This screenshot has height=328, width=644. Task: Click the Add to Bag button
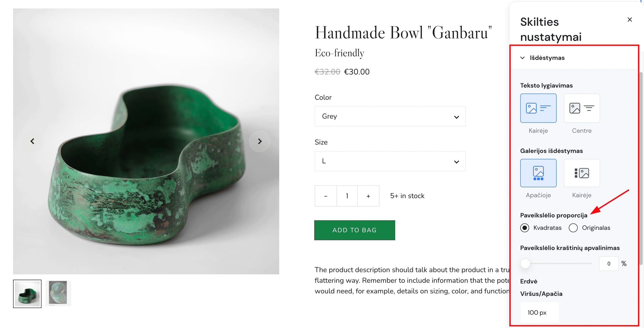click(x=354, y=230)
